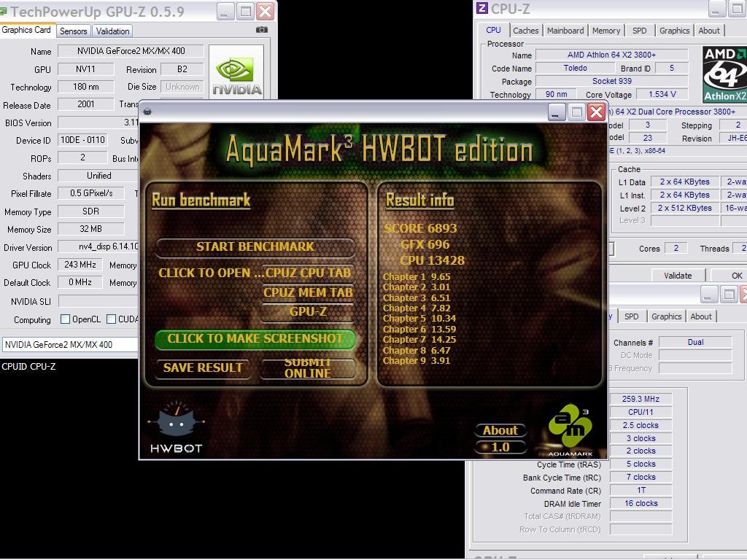
Task: Click the GPU Clock 243 MHz field
Action: click(80, 264)
